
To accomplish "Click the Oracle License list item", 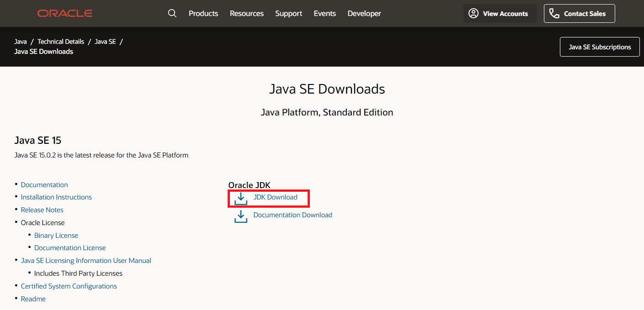I will [43, 223].
